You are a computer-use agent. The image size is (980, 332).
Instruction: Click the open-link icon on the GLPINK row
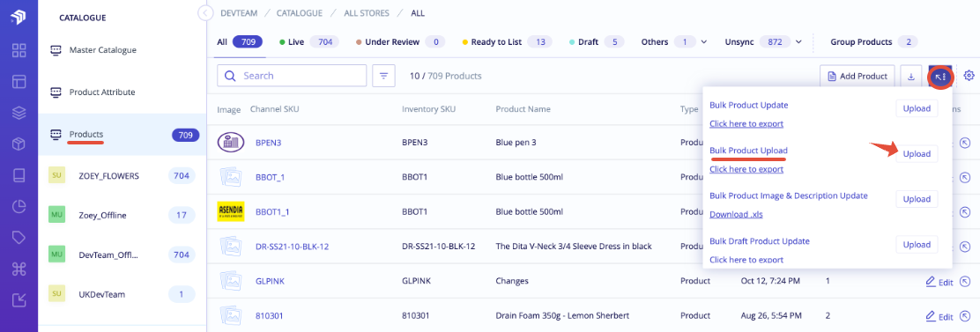pyautogui.click(x=966, y=282)
